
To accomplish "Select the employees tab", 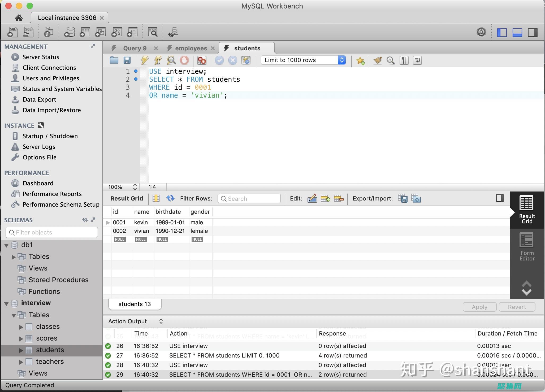I will [190, 48].
